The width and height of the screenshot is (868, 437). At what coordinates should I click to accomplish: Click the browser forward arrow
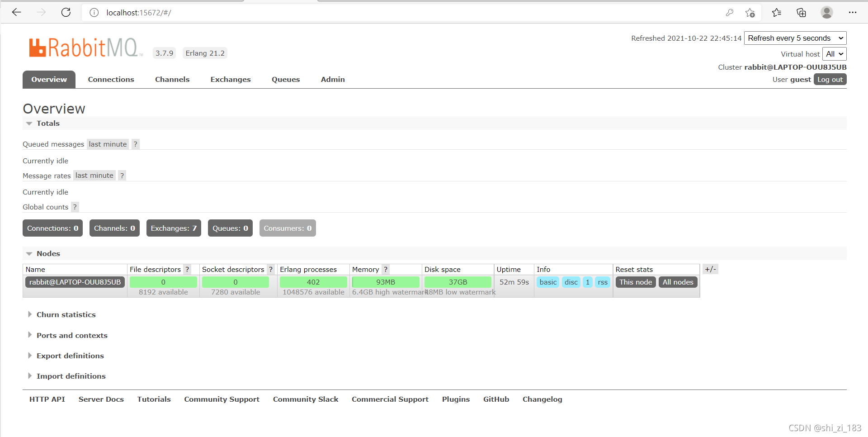click(x=41, y=12)
